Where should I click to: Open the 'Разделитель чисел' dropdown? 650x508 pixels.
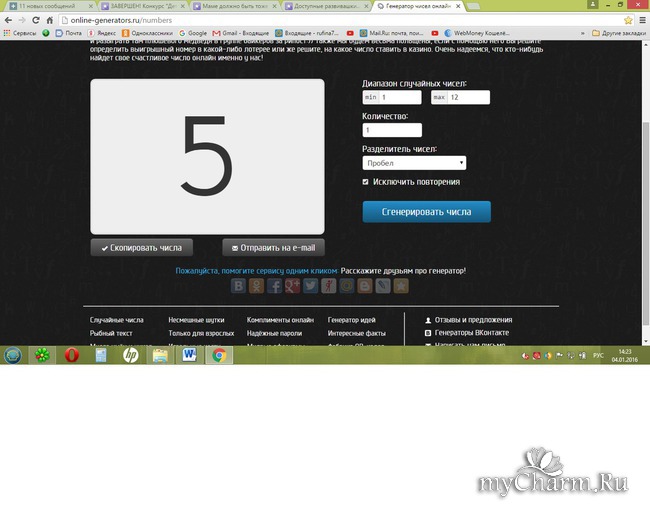pyautogui.click(x=414, y=163)
